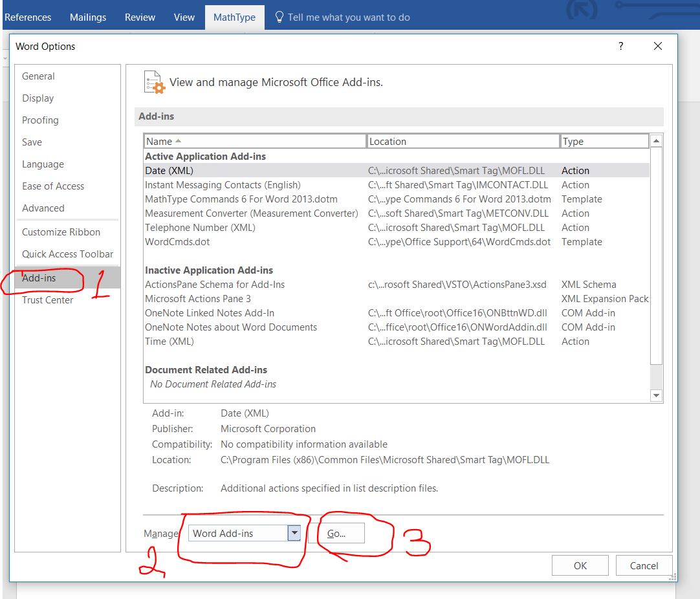Select OneNote Linked Notes Add-In row
Screen dimensions: 700x599
coord(397,313)
